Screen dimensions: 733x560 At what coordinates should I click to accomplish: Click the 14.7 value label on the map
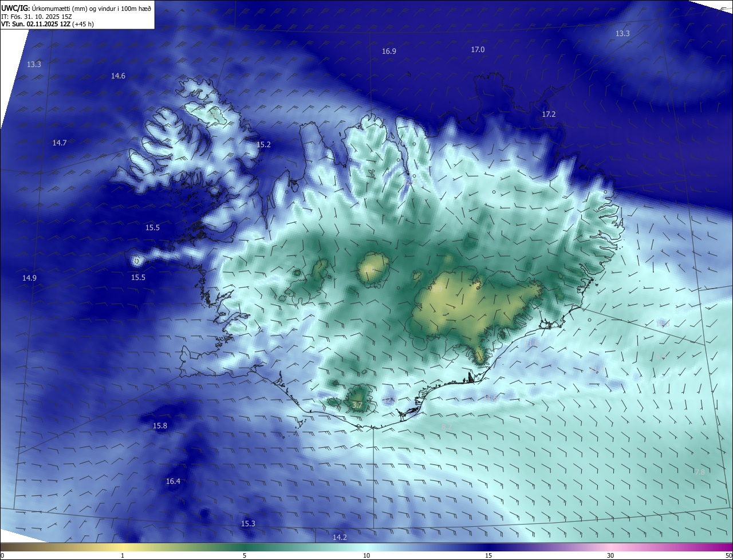[x=60, y=143]
